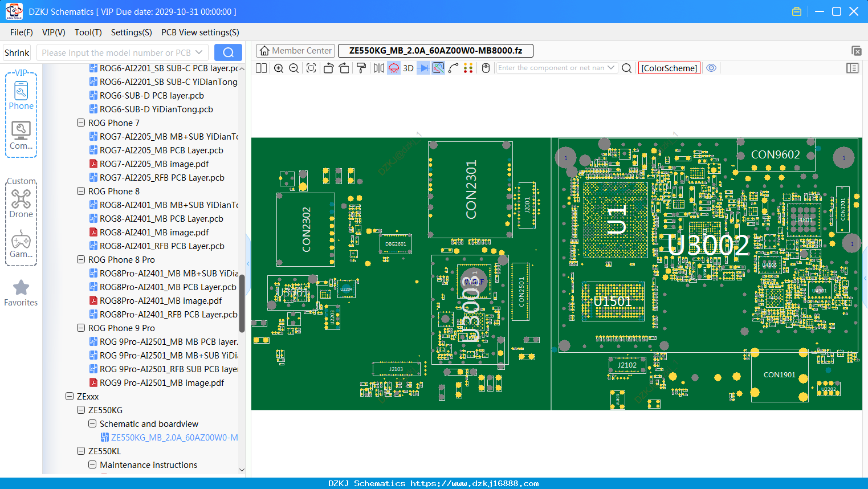This screenshot has height=489, width=868.
Task: Click the toolbox icon in title bar
Action: tap(797, 11)
